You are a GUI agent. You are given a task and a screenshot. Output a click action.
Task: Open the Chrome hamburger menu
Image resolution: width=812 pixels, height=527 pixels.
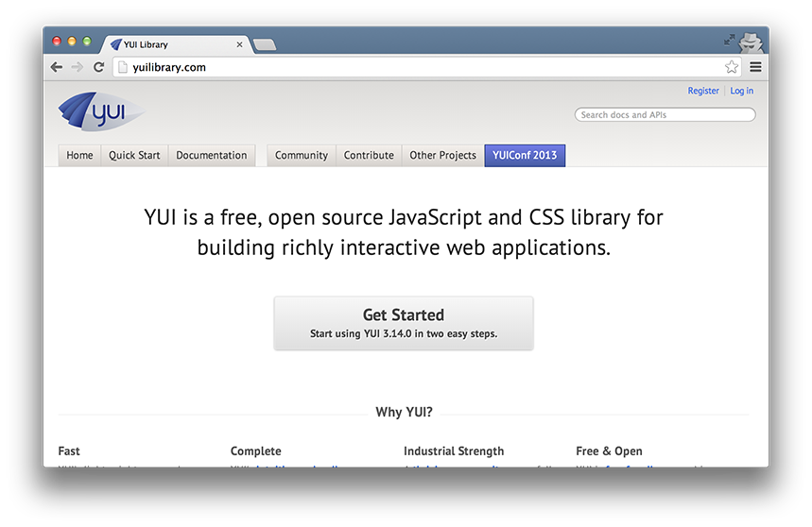[755, 67]
